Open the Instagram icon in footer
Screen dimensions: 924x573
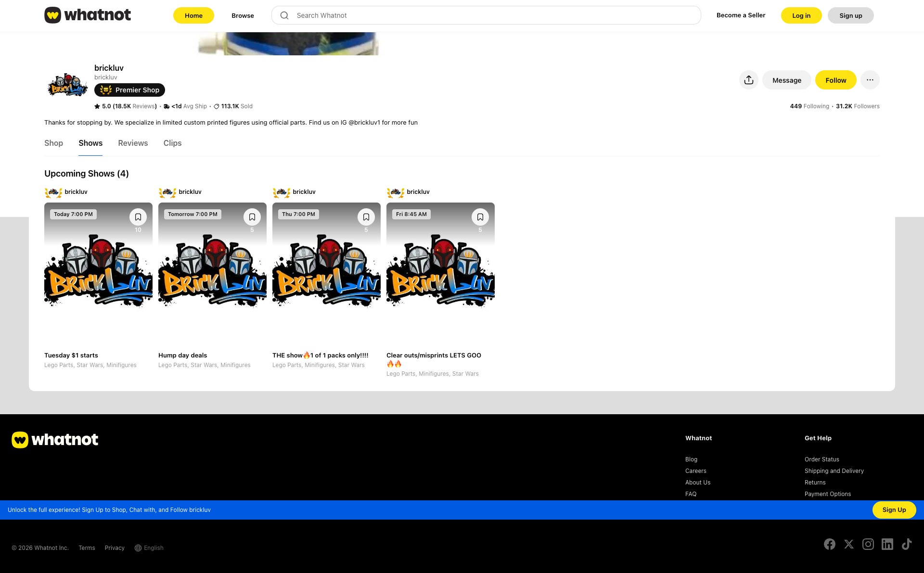tap(868, 544)
